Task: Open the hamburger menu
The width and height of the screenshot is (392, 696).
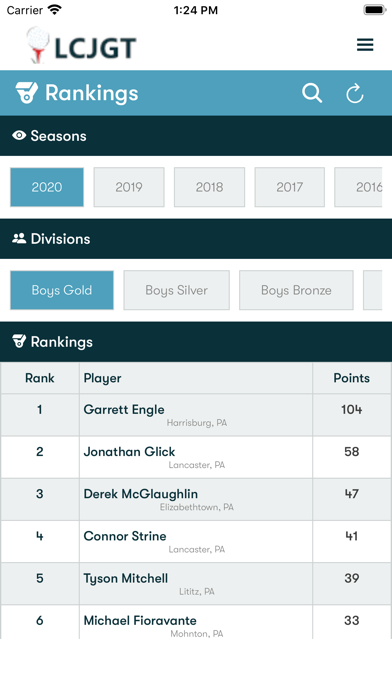Action: pos(365,45)
